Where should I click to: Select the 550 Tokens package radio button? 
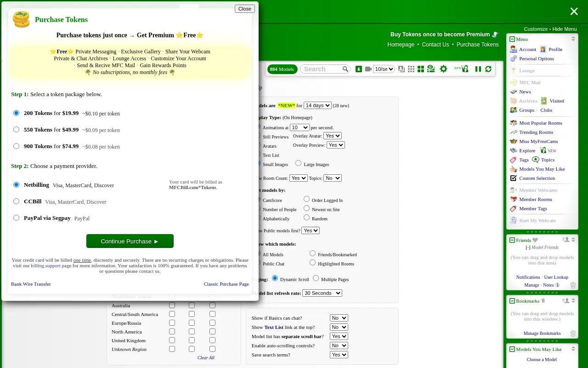(x=17, y=130)
